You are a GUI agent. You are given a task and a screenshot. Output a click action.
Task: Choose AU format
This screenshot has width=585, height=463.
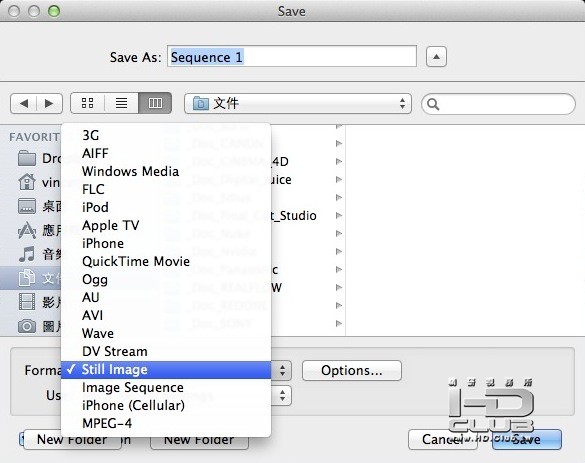point(166,297)
